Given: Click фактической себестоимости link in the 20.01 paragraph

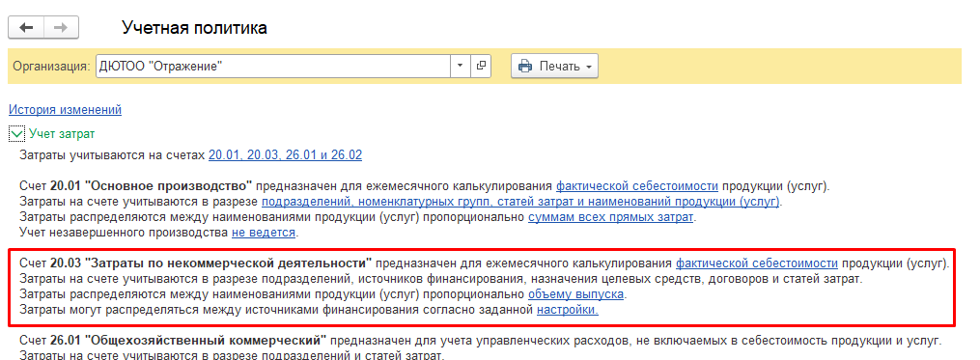Looking at the screenshot, I should click(x=637, y=186).
